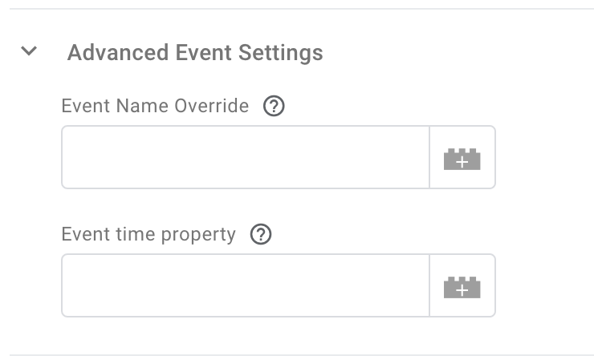The image size is (594, 364).
Task: Place cursor in the Event Name Override box
Action: [x=246, y=158]
